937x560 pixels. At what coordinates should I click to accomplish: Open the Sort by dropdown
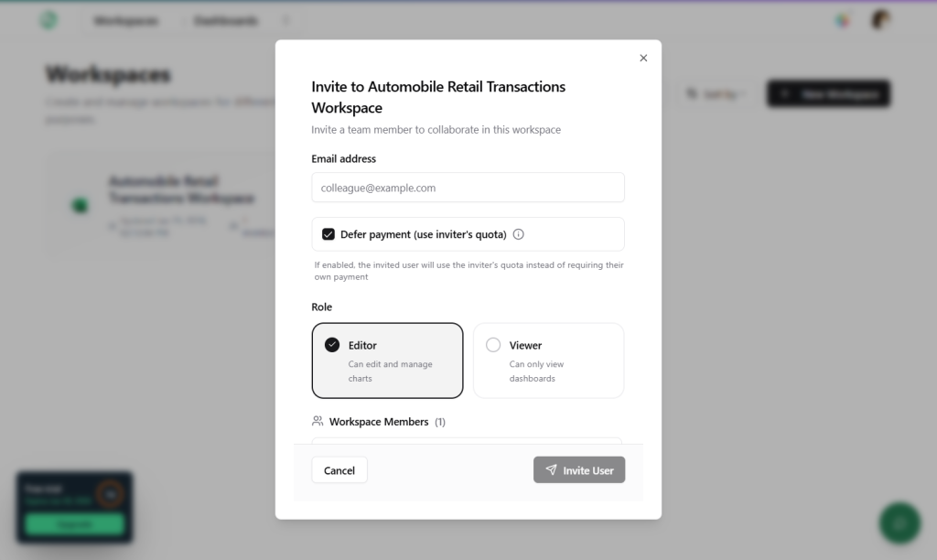[x=716, y=93]
